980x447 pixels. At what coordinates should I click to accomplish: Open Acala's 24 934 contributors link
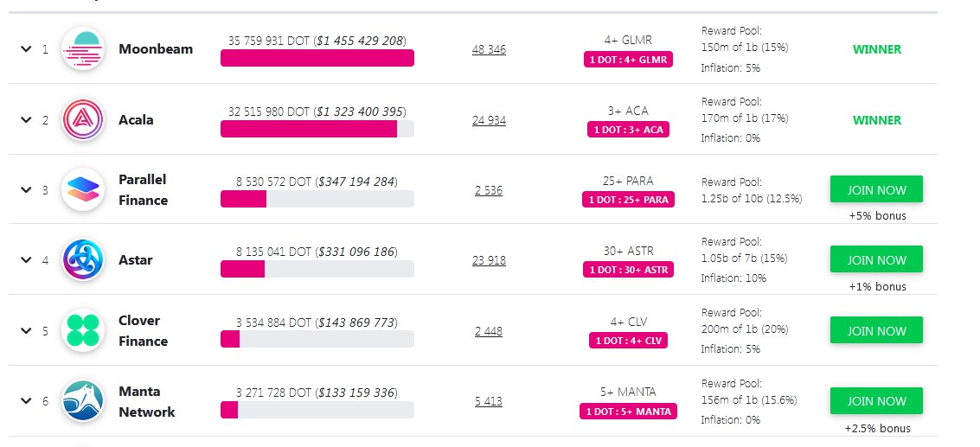click(489, 120)
